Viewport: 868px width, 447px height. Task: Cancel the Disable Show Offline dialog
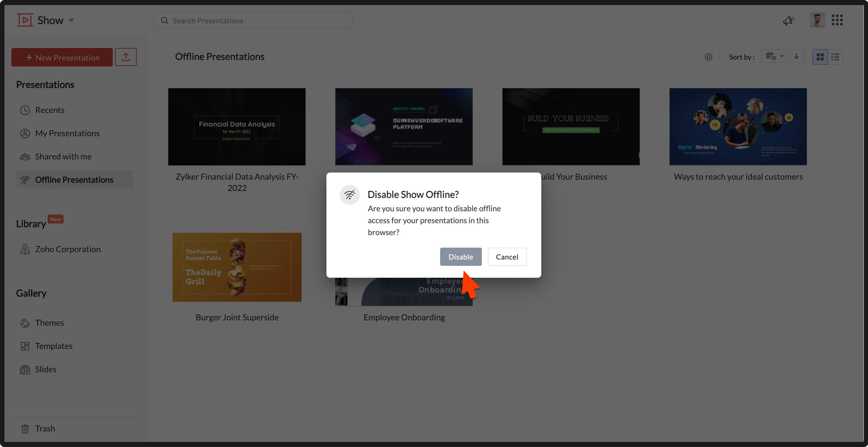coord(507,257)
